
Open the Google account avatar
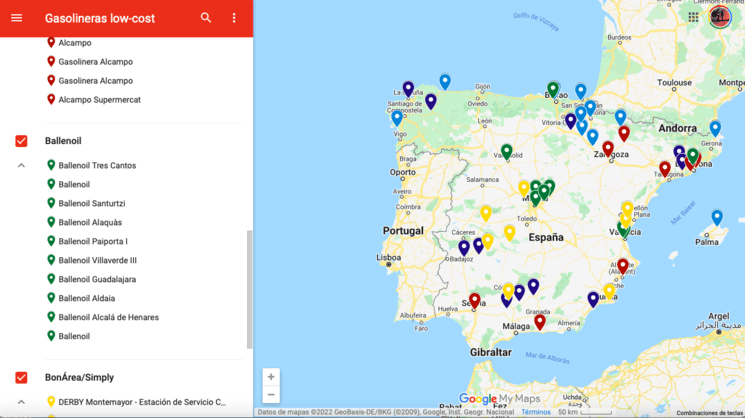(720, 17)
